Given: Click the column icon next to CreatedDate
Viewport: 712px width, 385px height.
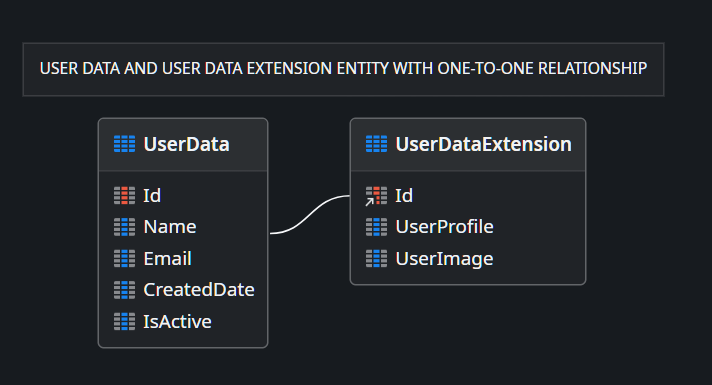Looking at the screenshot, I should click(124, 290).
